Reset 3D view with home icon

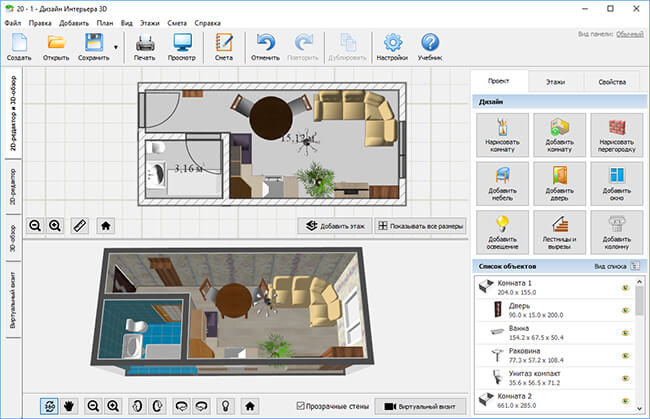(250, 406)
